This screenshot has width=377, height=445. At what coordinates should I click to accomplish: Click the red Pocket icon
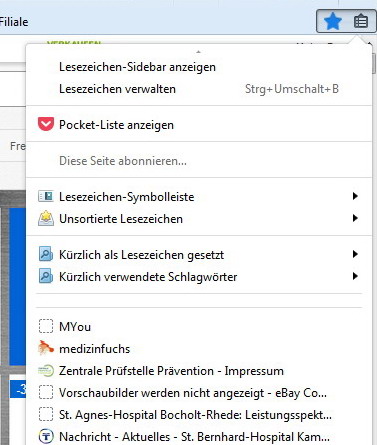(x=46, y=124)
